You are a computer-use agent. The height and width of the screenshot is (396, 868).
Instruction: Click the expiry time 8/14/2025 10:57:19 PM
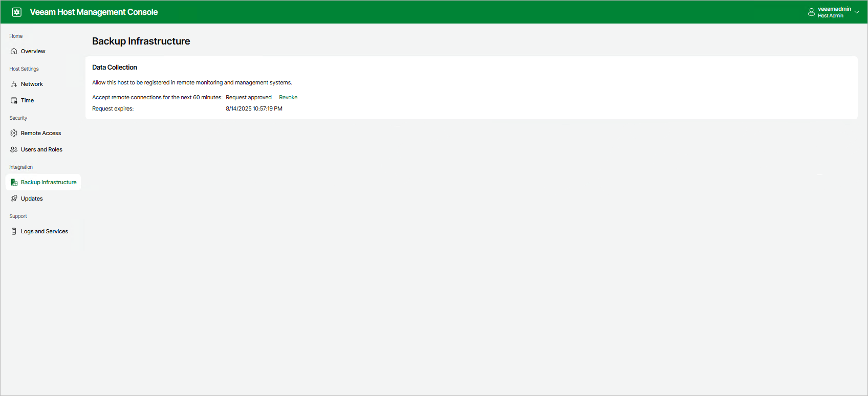coord(254,108)
